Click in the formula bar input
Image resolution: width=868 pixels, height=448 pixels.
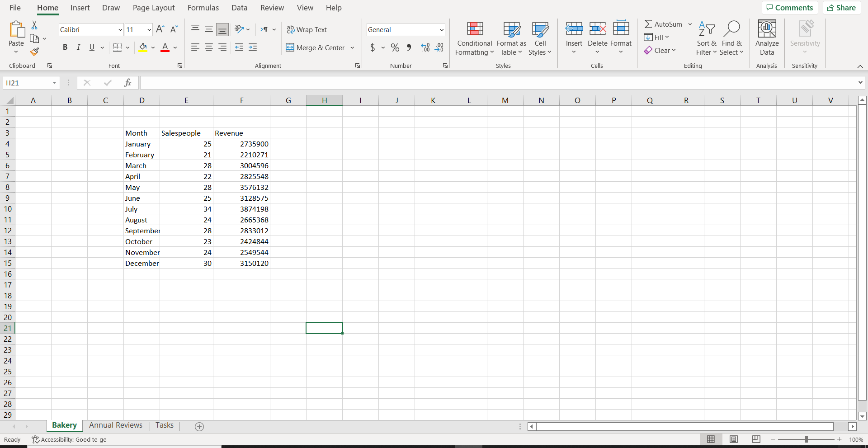(x=498, y=83)
